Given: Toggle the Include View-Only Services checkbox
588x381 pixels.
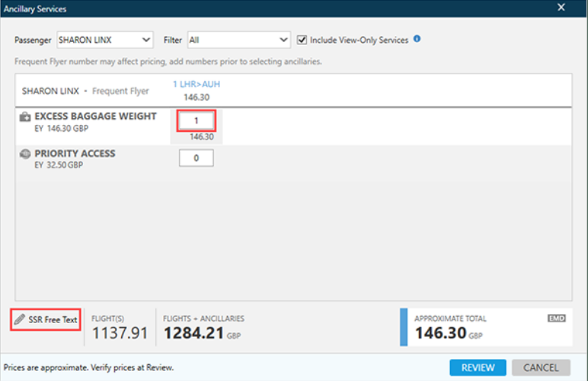Looking at the screenshot, I should click(x=302, y=40).
